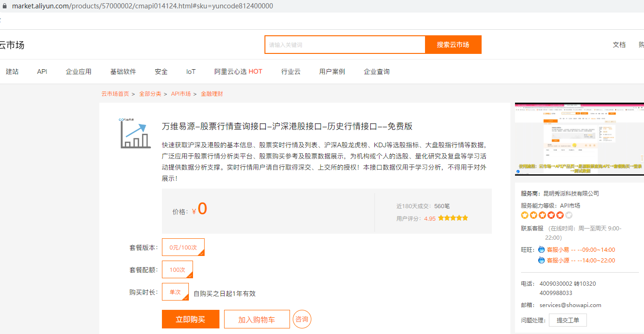Open the 建站 navigation item
Image resolution: width=644 pixels, height=334 pixels.
[x=12, y=72]
